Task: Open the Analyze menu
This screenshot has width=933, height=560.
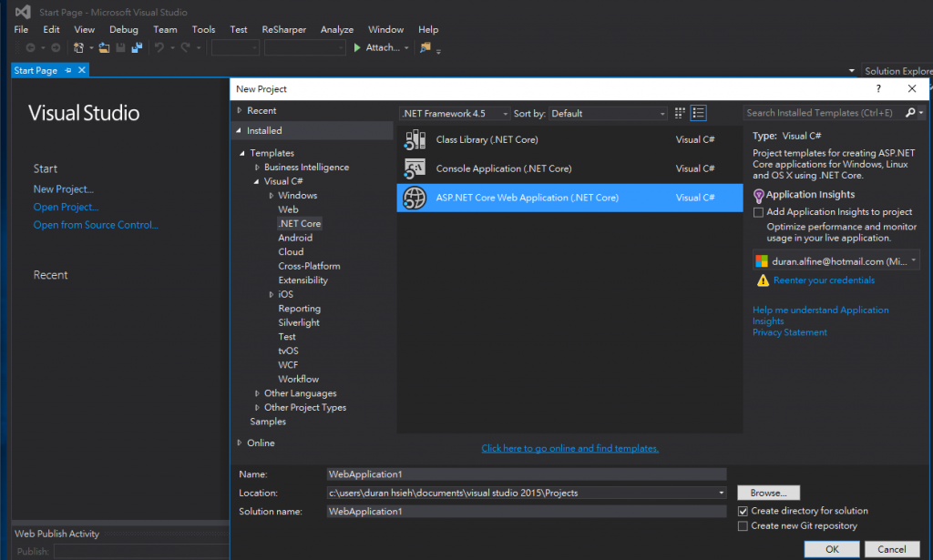Action: 337,29
